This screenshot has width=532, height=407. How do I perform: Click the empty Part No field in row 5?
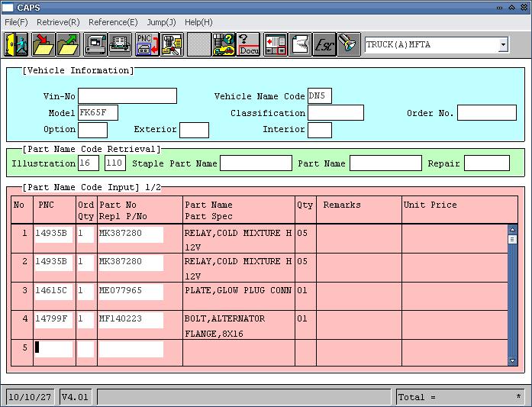click(x=131, y=349)
